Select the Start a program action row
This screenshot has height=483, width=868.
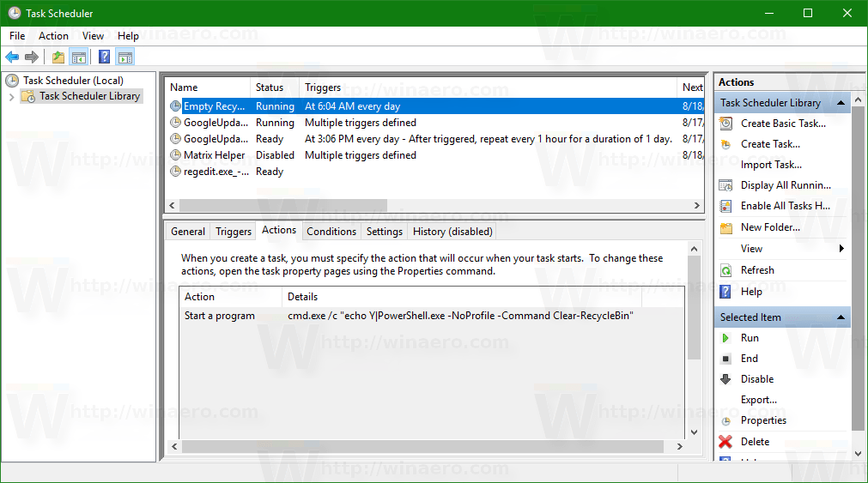432,316
